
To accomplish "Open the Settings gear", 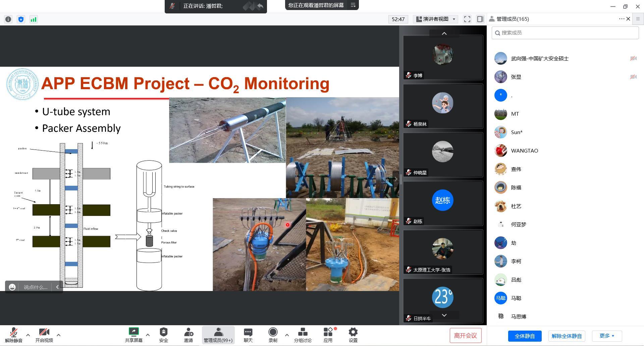I will (x=353, y=335).
